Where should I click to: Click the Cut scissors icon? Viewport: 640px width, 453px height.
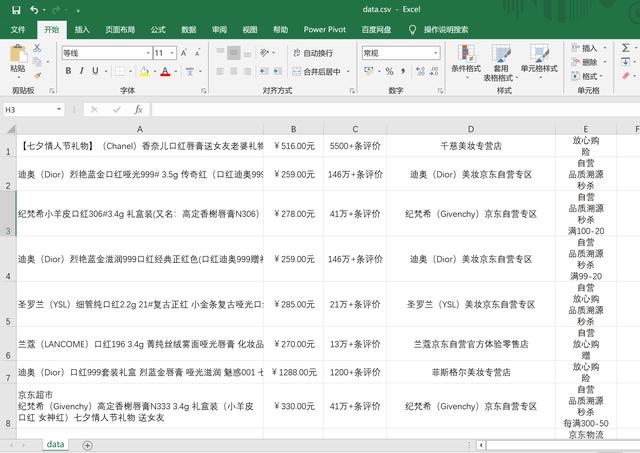coord(37,48)
